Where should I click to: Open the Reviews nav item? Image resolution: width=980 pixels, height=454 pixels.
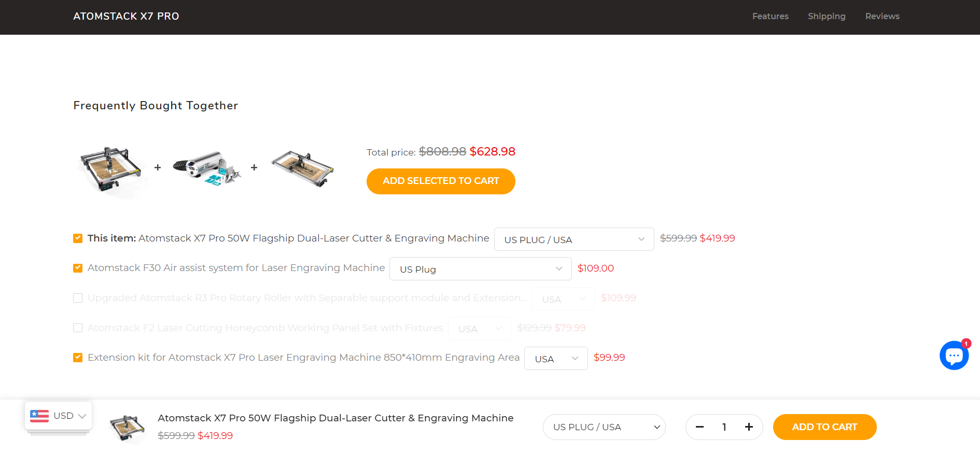point(882,17)
